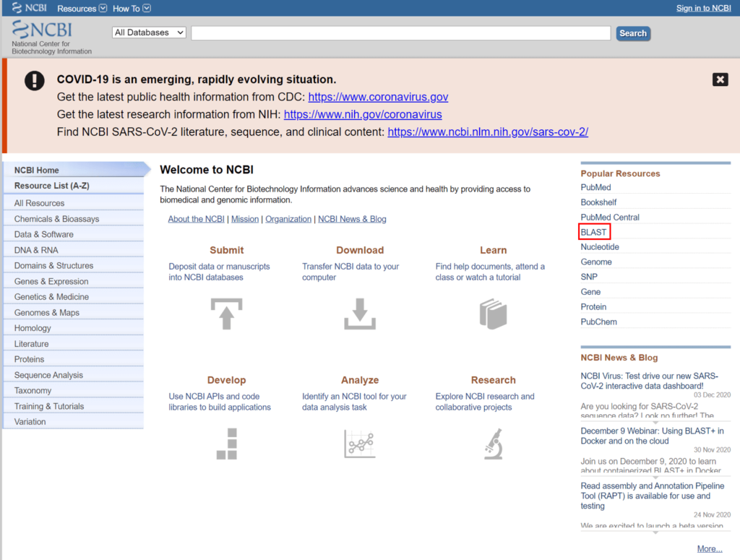Screen dimensions: 740x560
Task: Open Bookshelf from Popular Resources
Action: pos(598,202)
